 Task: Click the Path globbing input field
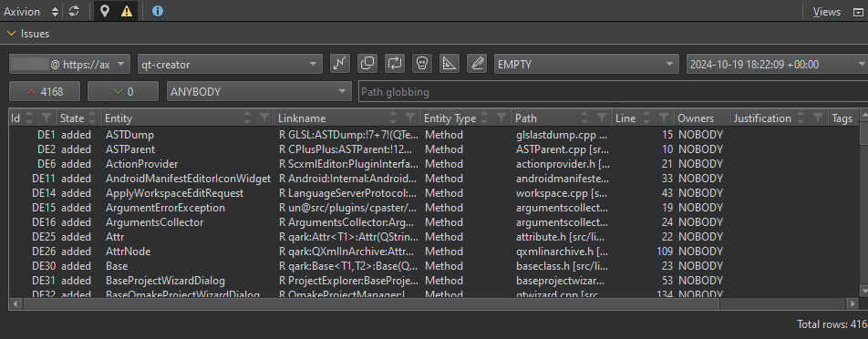coord(613,91)
